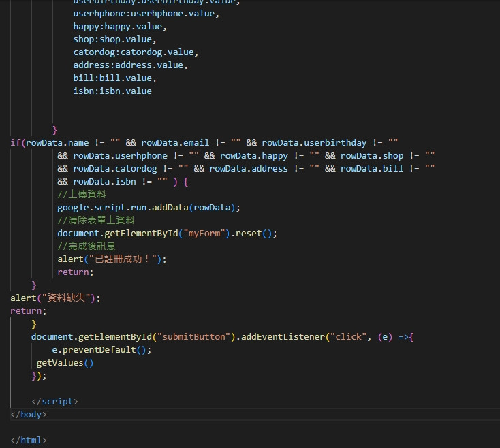
Task: Click the line "shop:shop.value,"
Action: pos(115,39)
